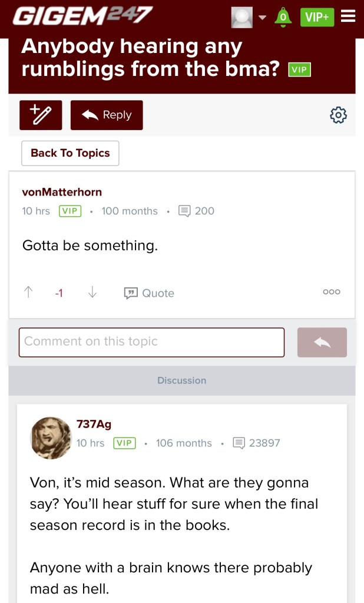Open the GIGEM247 home logo
364x603 pixels.
tap(82, 16)
